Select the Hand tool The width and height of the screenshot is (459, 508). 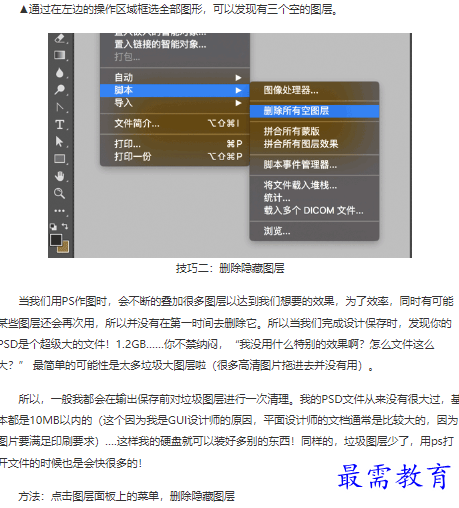coord(60,176)
